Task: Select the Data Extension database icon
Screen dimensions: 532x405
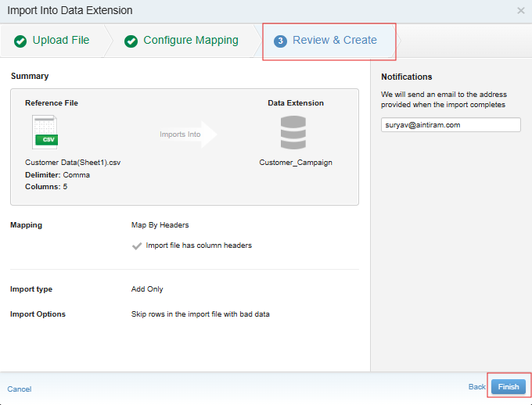Action: coord(293,133)
